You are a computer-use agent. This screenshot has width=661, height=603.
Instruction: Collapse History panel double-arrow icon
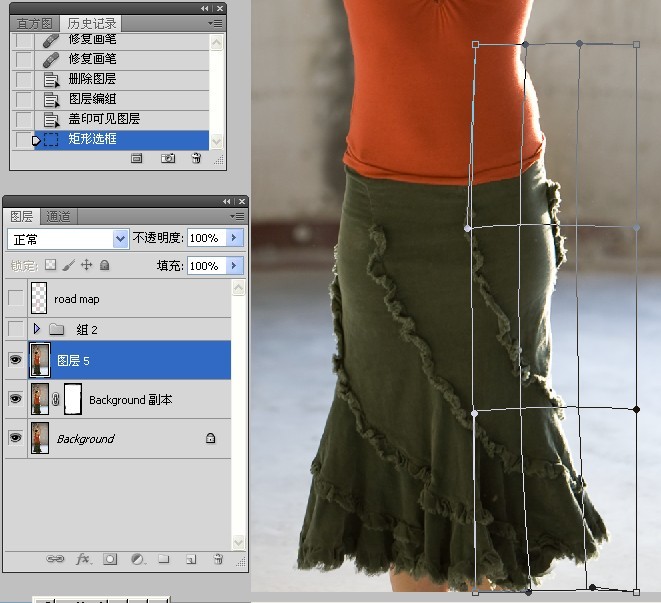click(204, 8)
